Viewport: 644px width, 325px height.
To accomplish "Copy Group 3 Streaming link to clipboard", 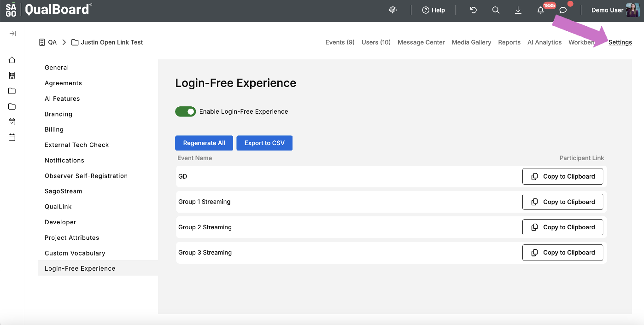I will tap(562, 252).
